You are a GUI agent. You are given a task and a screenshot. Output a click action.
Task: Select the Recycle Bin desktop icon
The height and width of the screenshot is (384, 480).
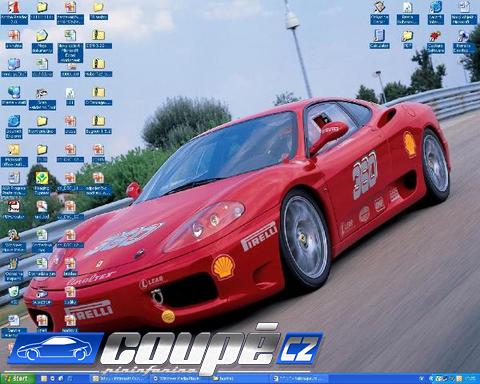click(x=14, y=295)
